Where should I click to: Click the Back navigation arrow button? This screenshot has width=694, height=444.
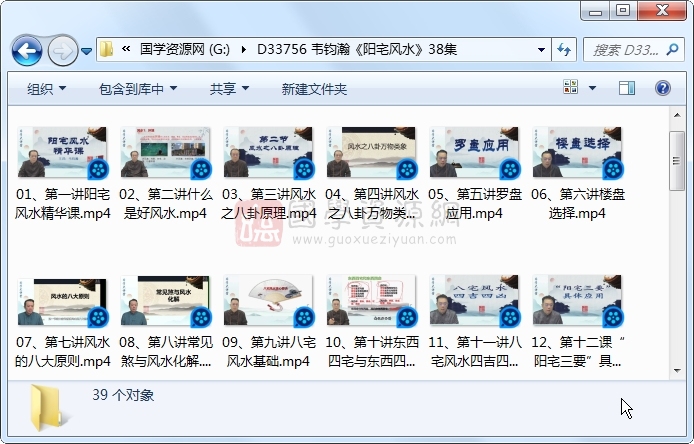(27, 51)
